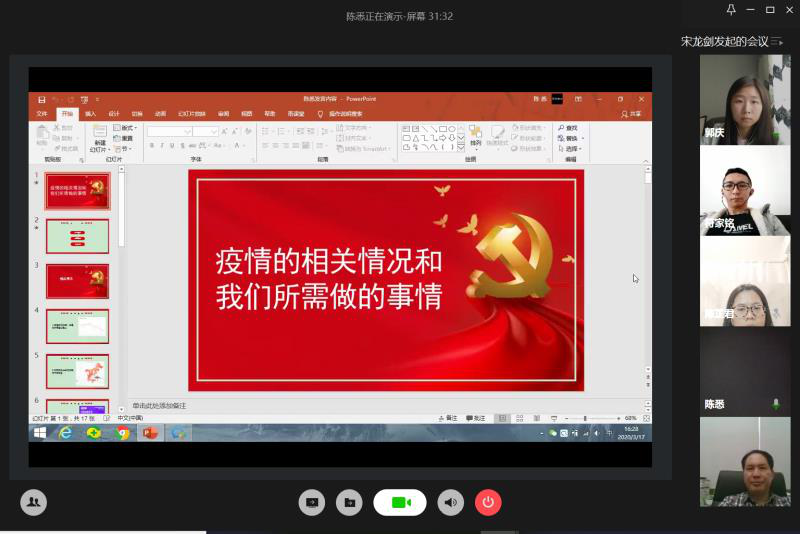Viewport: 800px width, 534px height.
Task: Open the font name combo box
Action: [x=169, y=132]
